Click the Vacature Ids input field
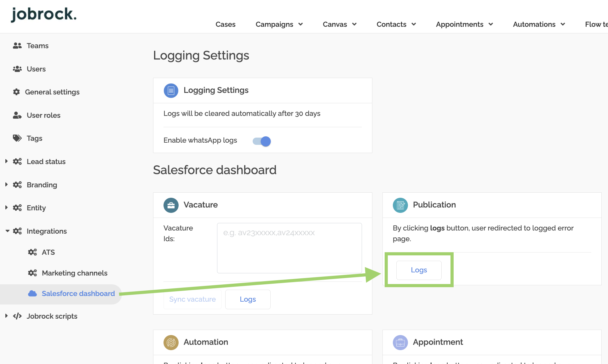The image size is (608, 364). 289,248
